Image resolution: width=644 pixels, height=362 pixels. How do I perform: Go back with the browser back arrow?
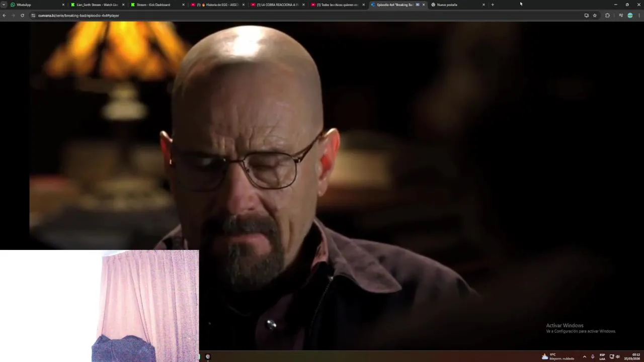pyautogui.click(x=4, y=16)
